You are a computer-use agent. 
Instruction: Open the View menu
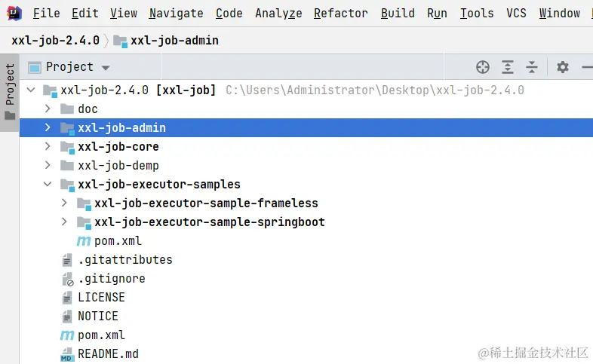point(124,14)
